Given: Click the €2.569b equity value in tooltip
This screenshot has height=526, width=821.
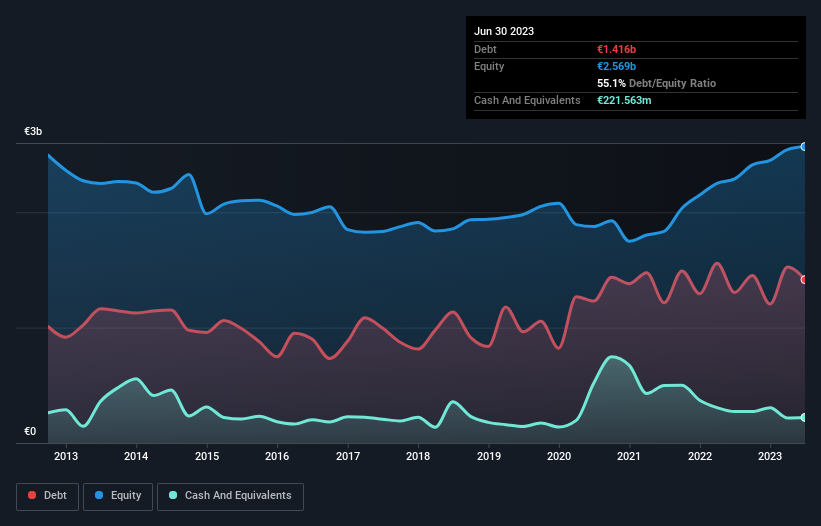Looking at the screenshot, I should 616,66.
